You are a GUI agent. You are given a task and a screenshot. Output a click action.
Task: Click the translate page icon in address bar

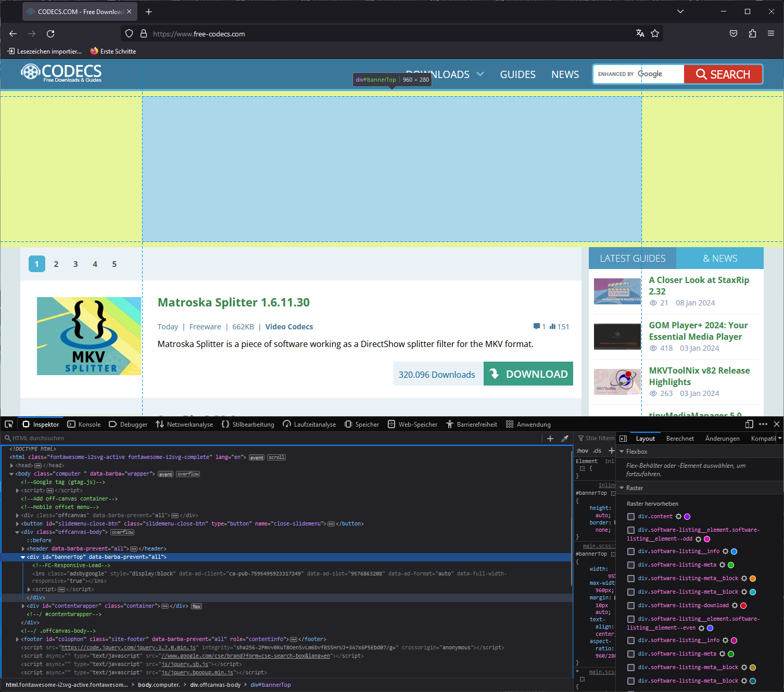[640, 33]
